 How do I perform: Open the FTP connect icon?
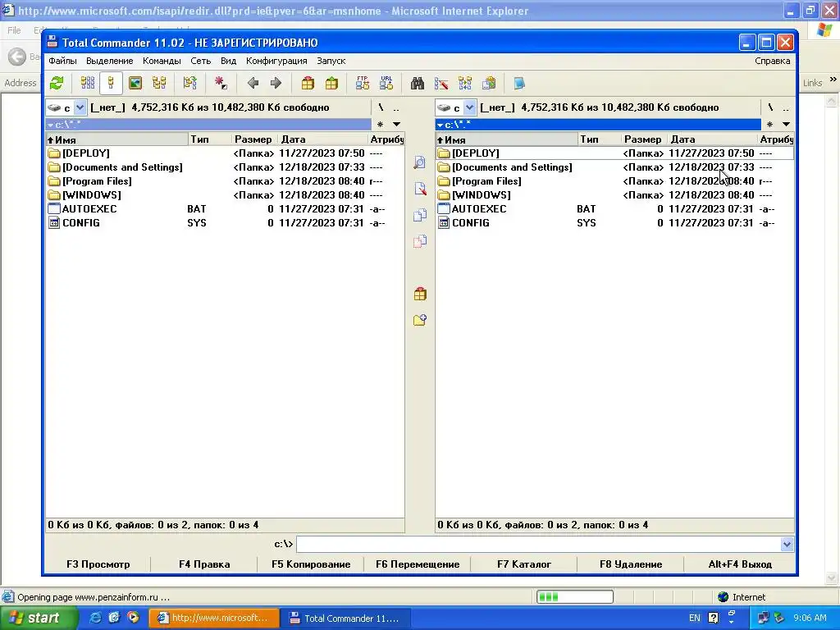tap(362, 83)
